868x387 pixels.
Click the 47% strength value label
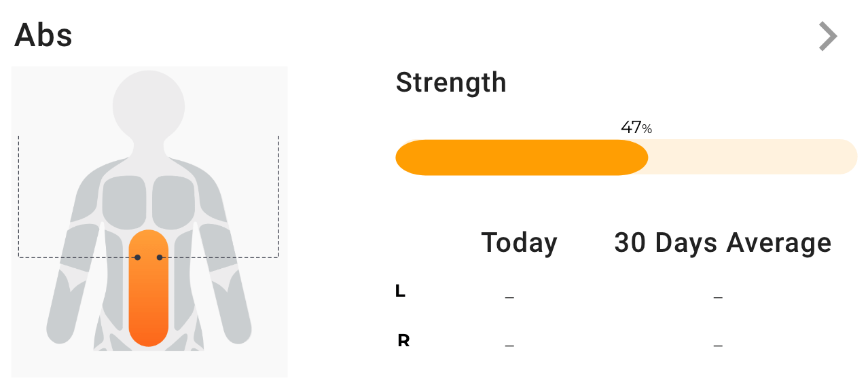click(636, 128)
